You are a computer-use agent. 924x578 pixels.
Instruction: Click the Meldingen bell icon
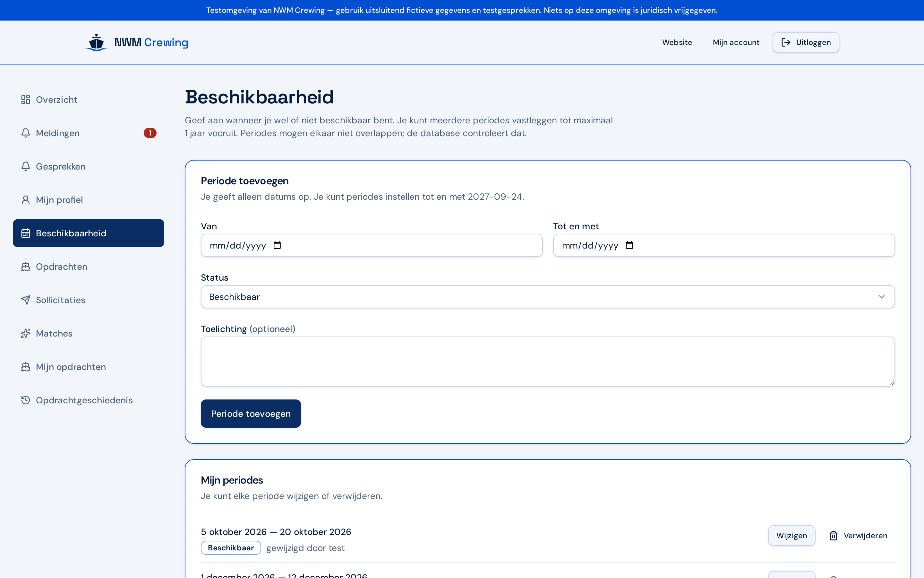(x=26, y=133)
